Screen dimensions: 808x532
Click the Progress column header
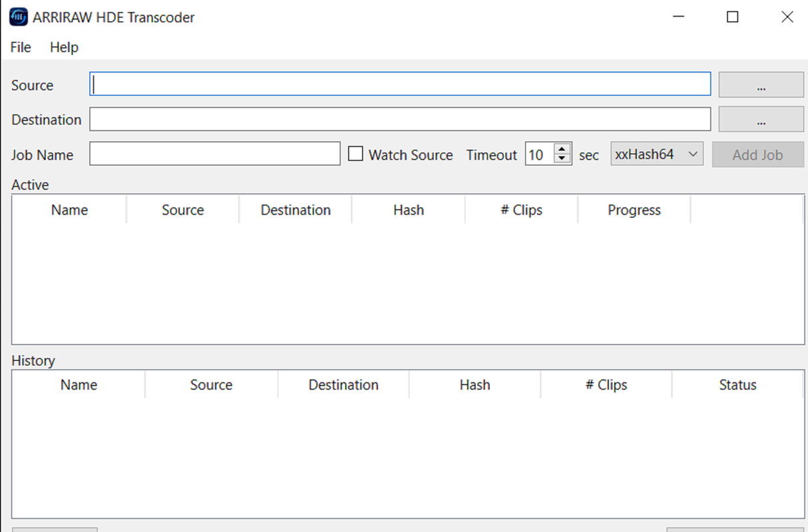634,210
